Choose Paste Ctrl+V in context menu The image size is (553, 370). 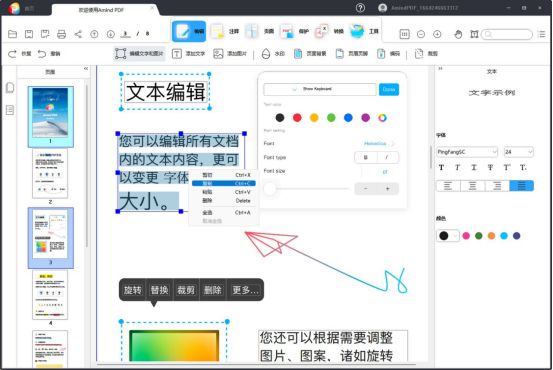click(x=224, y=192)
